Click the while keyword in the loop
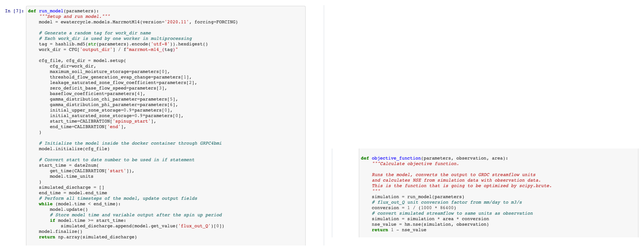The image size is (644, 251). click(45, 204)
